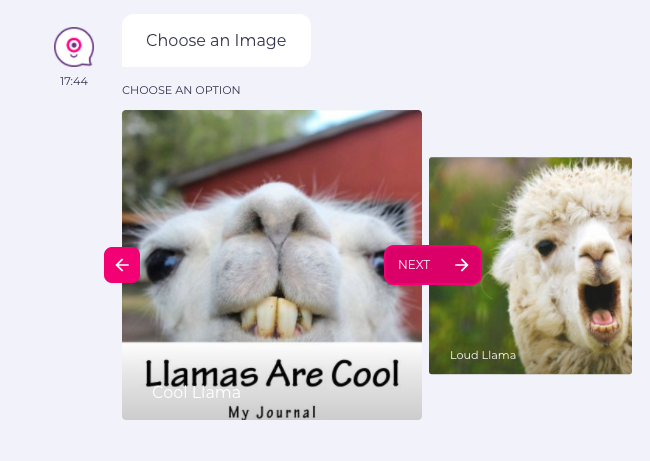Screen dimensions: 650x461
Task: Click the 'Loud Llama' caption text
Action: [483, 355]
